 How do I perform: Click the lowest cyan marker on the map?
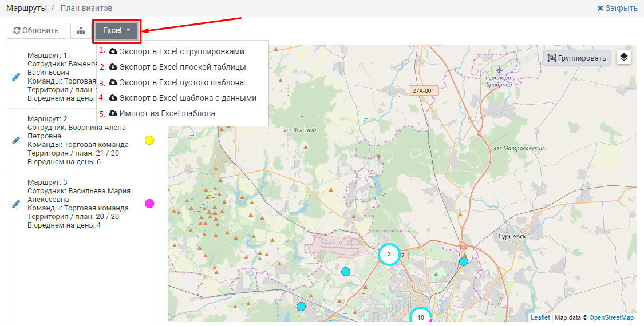301,307
